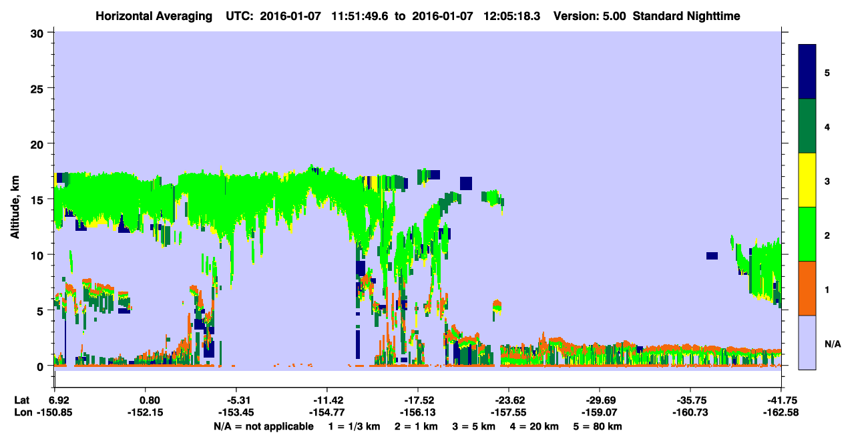
Task: Click the colorbar number label 3
Action: [x=827, y=181]
